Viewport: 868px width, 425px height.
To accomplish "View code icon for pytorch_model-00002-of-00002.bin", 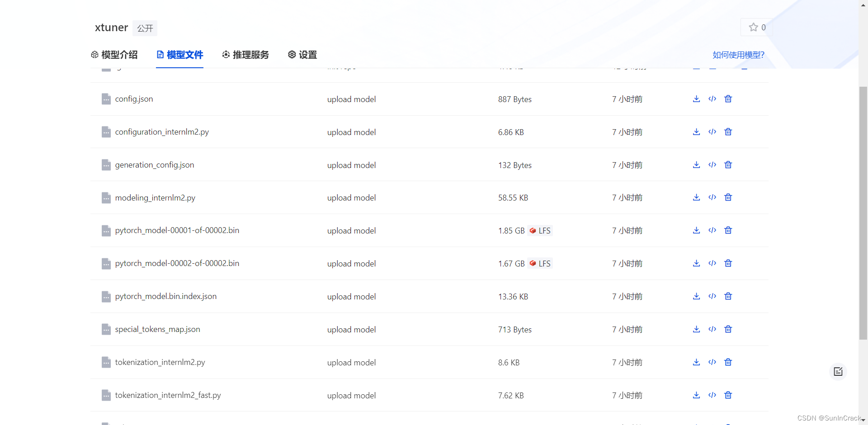I will [x=712, y=263].
